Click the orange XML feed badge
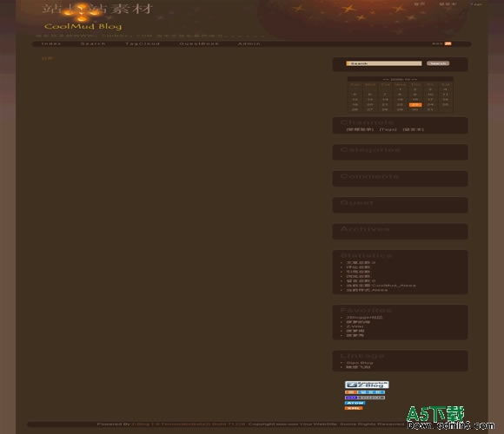Image resolution: width=504 pixels, height=434 pixels. pos(354,408)
